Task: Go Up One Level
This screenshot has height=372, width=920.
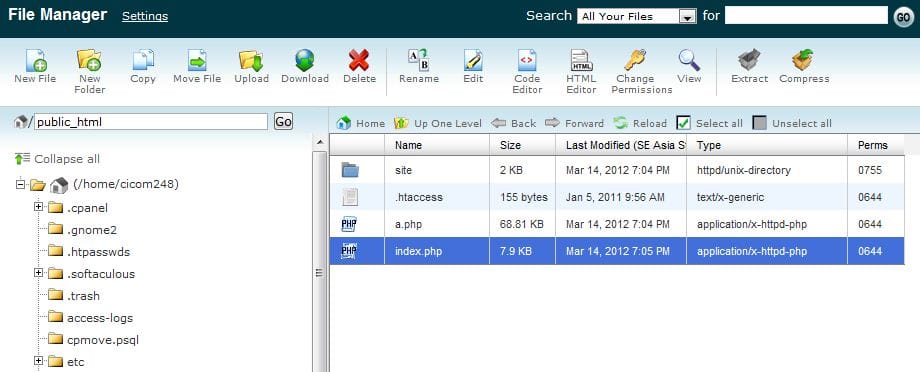Action: coord(438,123)
